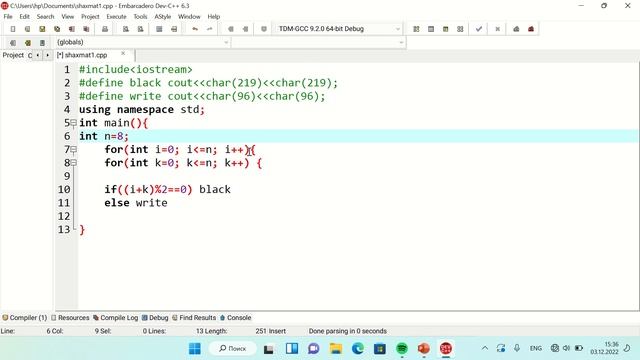Viewport: 640px width, 360px height.
Task: Collapse the code fold on line 5
Action: [x=73, y=122]
